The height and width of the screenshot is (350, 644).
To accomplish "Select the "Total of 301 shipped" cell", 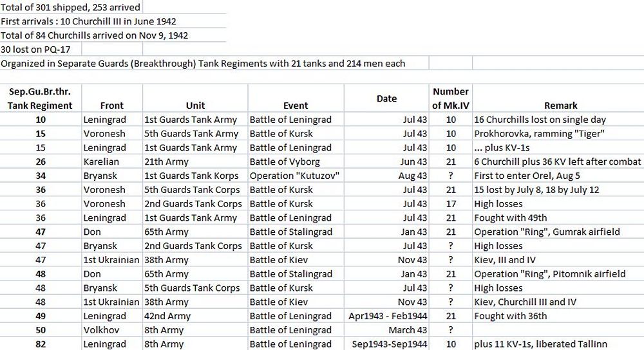I will pos(70,7).
